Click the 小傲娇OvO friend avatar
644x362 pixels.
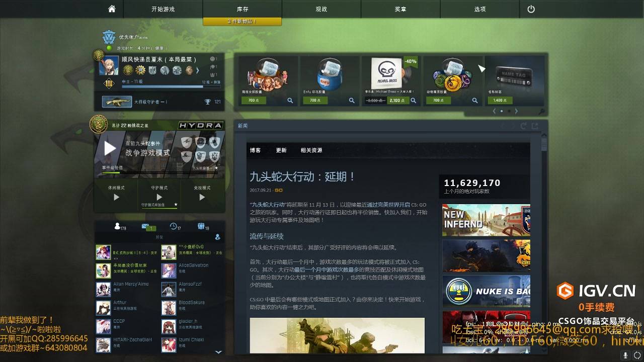click(169, 252)
